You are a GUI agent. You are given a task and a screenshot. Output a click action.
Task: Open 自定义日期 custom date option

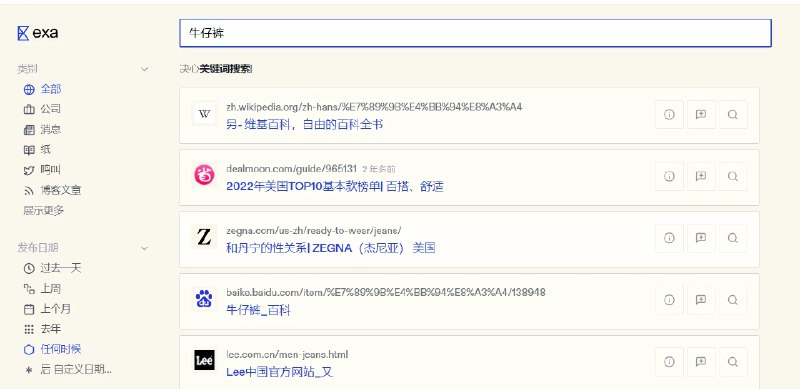pyautogui.click(x=68, y=370)
